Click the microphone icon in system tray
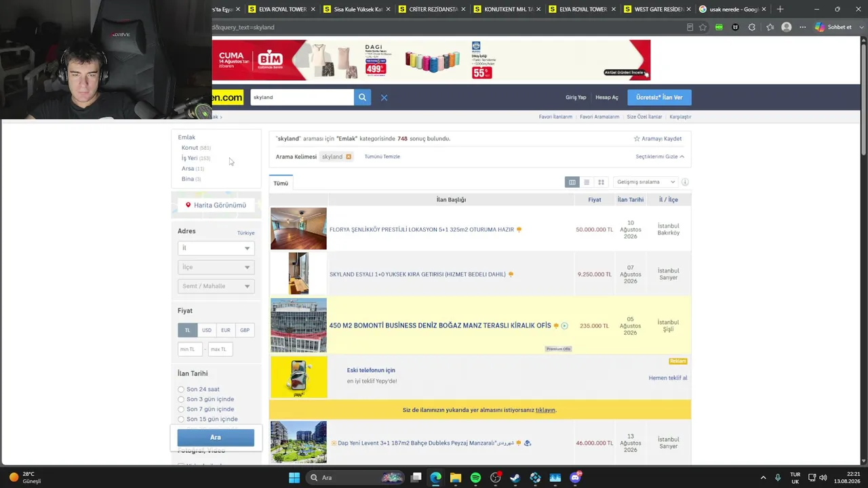The width and height of the screenshot is (868, 488). pos(778,478)
